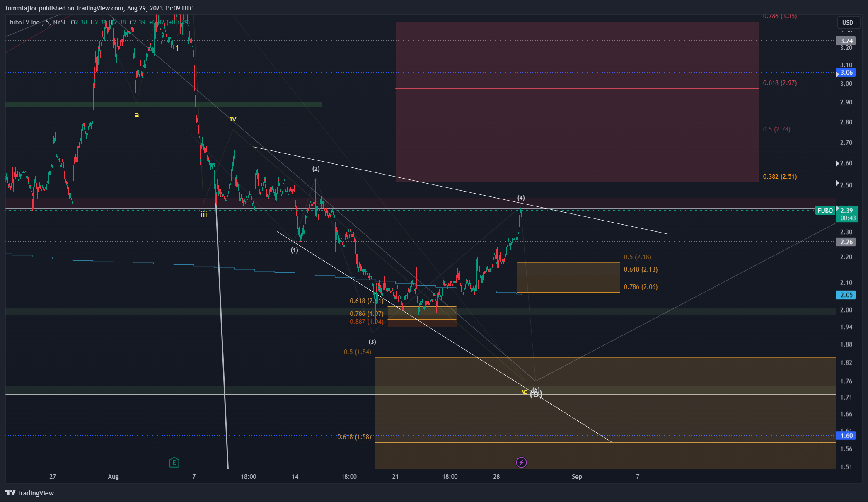This screenshot has height=502, width=868.
Task: Click the 2.26 gray price label
Action: click(846, 242)
